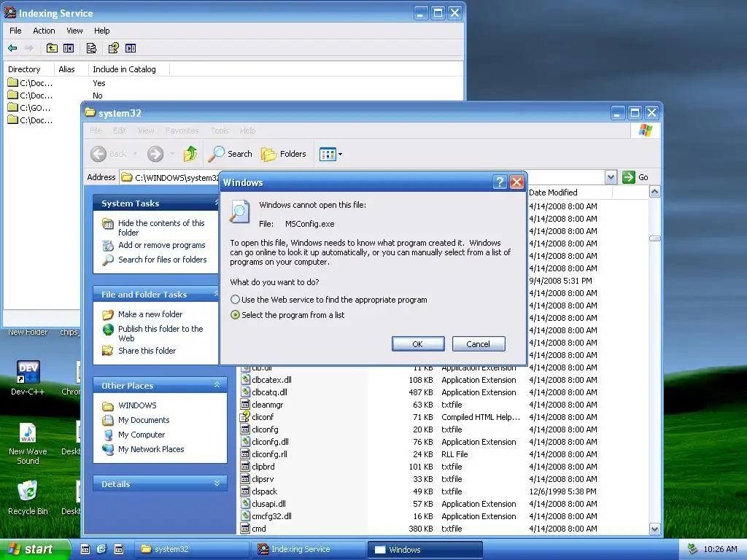Open the Tools menu in system32 window
Screen dimensions: 747x560
click(220, 131)
